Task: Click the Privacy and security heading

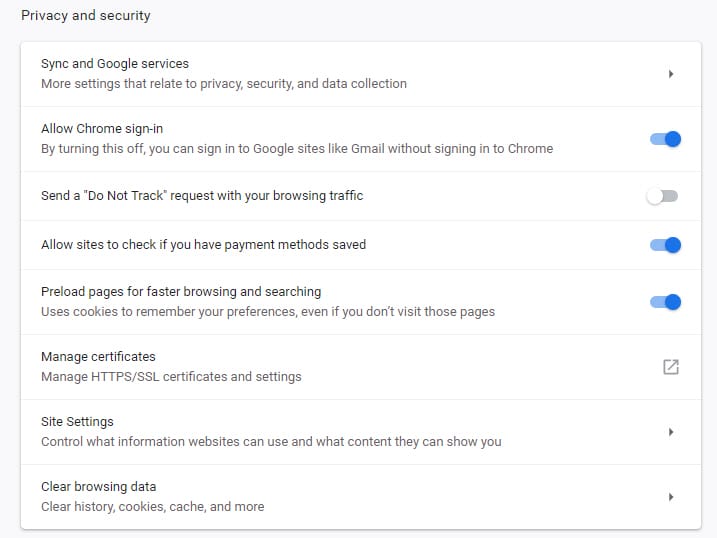Action: [86, 16]
